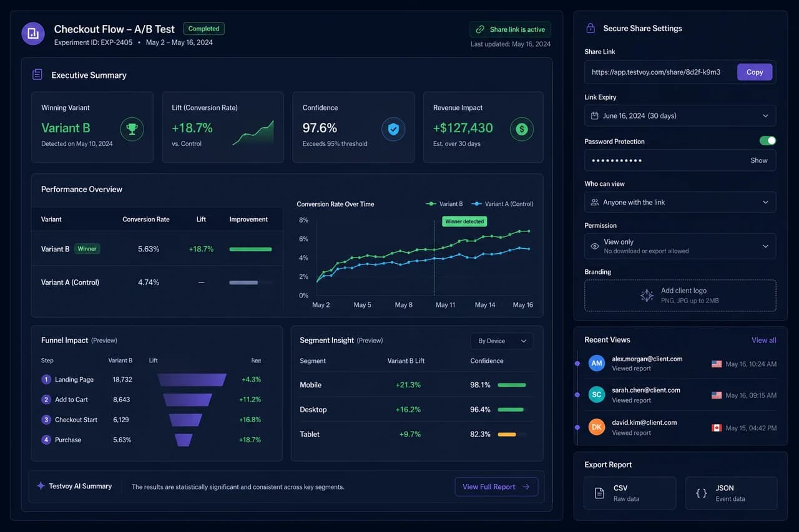Toggle the Password Protection switch
This screenshot has width=799, height=532.
tap(768, 141)
